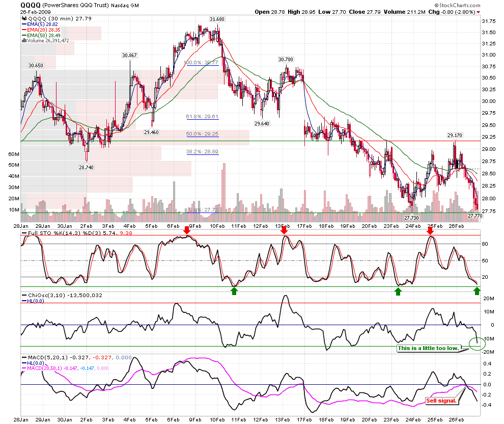Select the red arrow above the 25Feb stochastic peak
504x424 pixels.
click(x=430, y=230)
